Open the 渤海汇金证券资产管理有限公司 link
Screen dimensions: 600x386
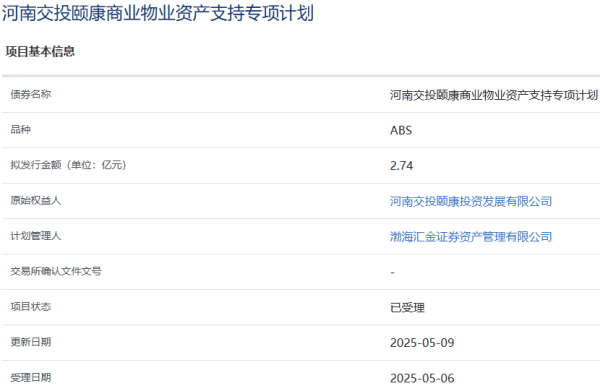pyautogui.click(x=471, y=237)
